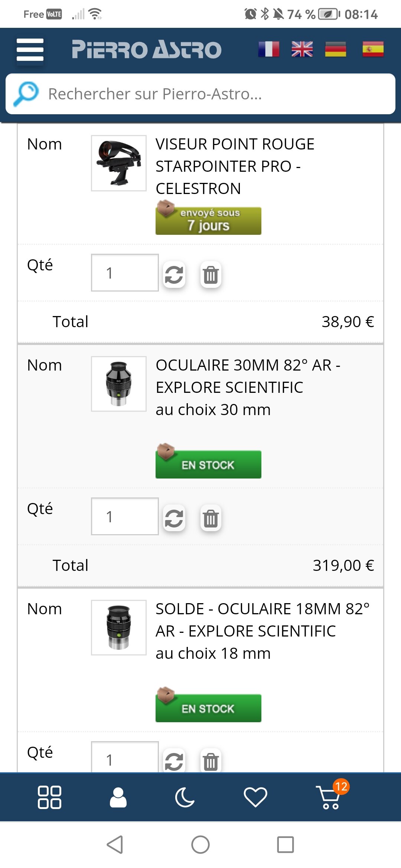401x868 pixels.
Task: Tap the search magnifier icon
Action: coord(26,93)
